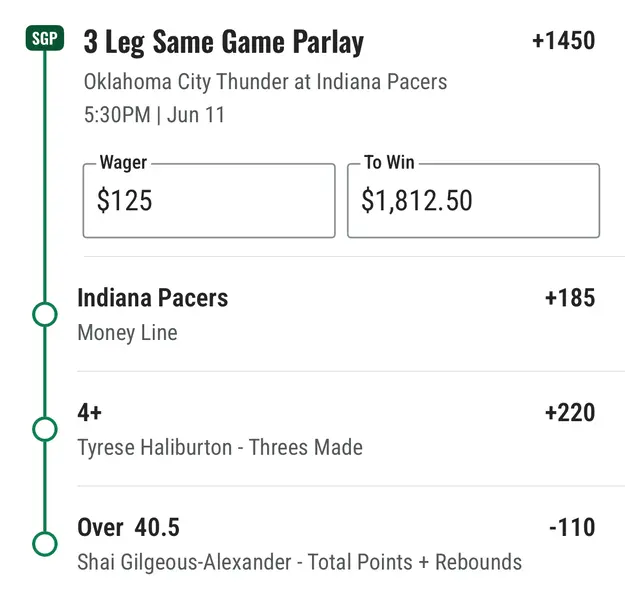The image size is (625, 600).
Task: Click the +185 Money Line odds
Action: (x=569, y=298)
